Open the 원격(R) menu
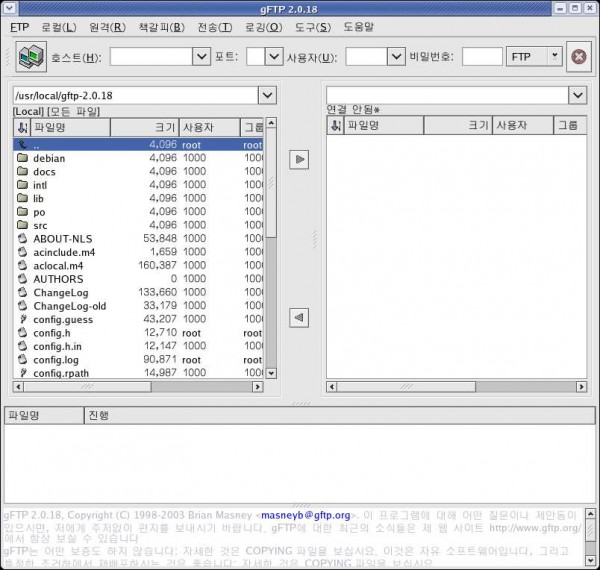The height and width of the screenshot is (570, 600). point(108,27)
